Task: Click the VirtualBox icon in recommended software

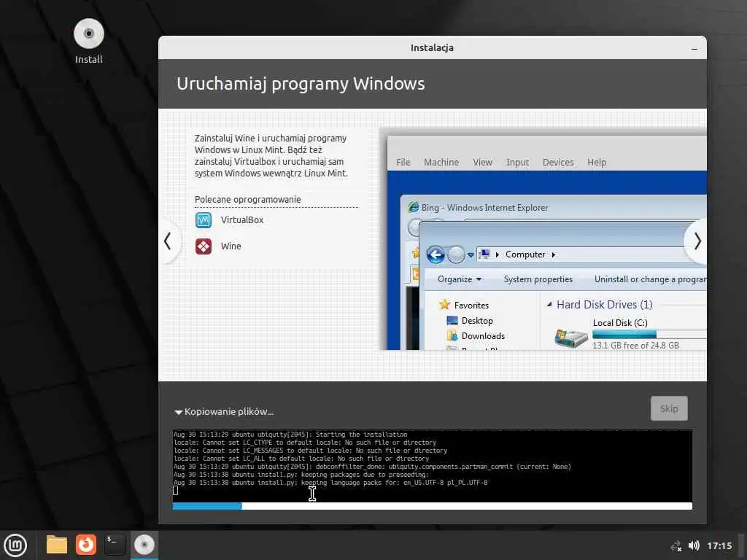Action: (x=204, y=220)
